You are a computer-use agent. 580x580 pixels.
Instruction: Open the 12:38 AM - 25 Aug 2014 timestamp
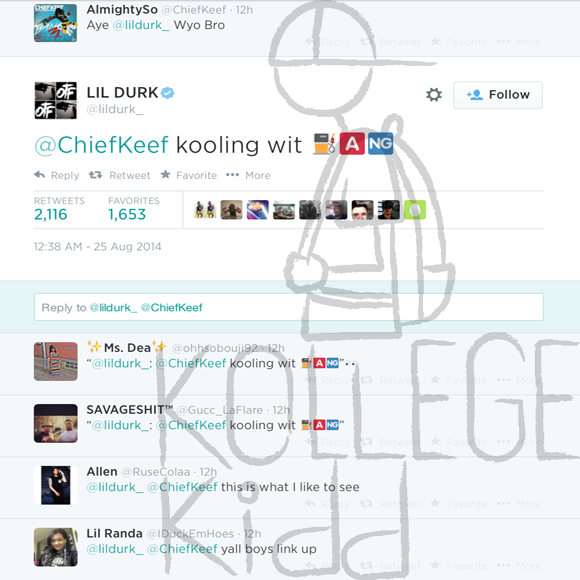(x=98, y=246)
